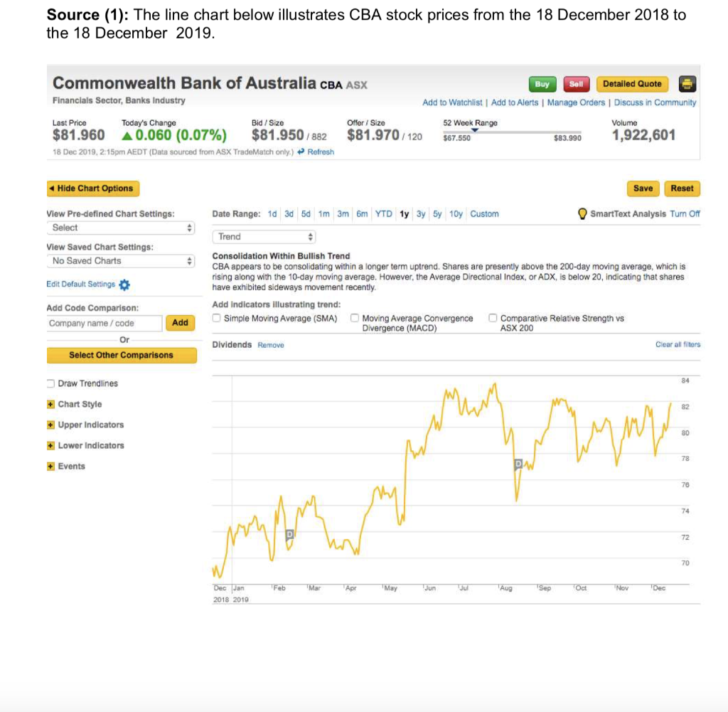Click the Refresh arrow icon near timestamp
This screenshot has width=728, height=712.
[302, 152]
